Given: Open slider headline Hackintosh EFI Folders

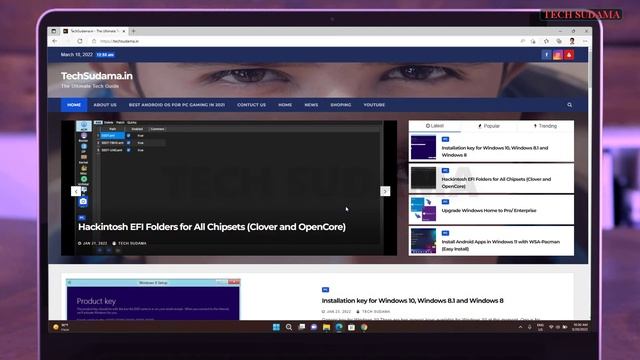Looking at the screenshot, I should coord(212,227).
